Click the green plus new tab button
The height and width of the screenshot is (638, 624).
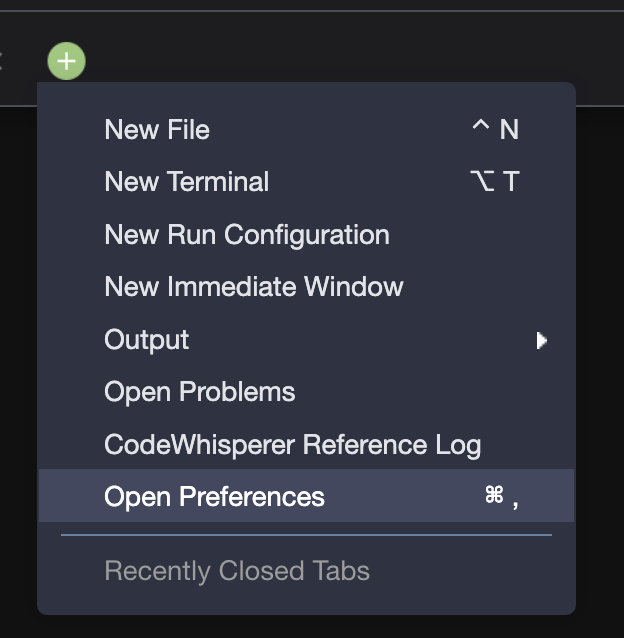pyautogui.click(x=66, y=61)
